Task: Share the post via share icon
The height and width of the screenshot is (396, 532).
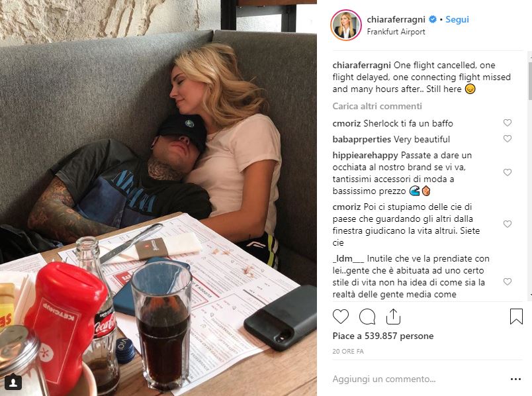Action: [x=393, y=316]
